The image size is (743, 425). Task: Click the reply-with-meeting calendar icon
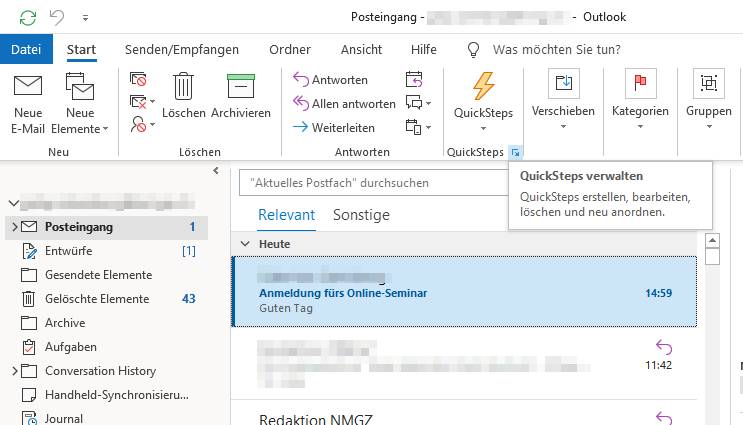point(414,79)
